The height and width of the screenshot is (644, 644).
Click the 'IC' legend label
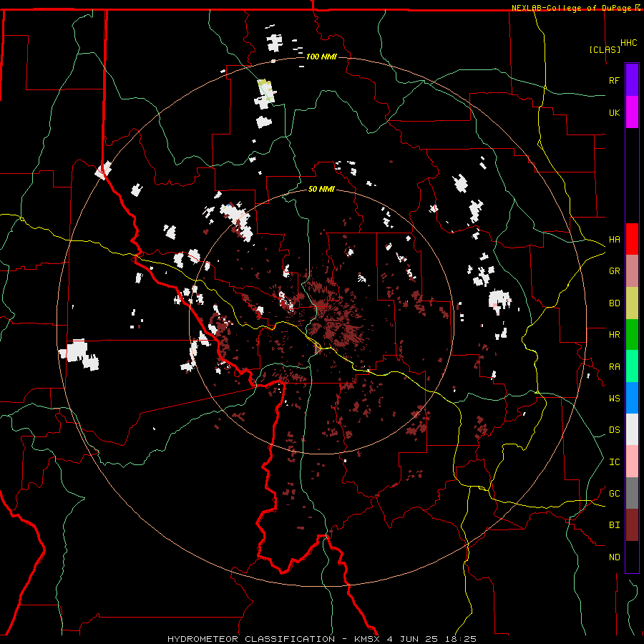[x=614, y=462]
